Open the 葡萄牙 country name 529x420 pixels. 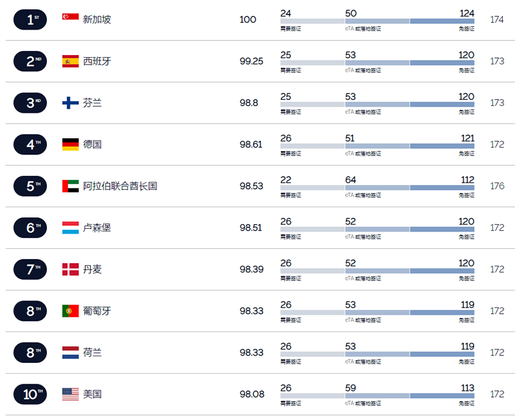97,311
